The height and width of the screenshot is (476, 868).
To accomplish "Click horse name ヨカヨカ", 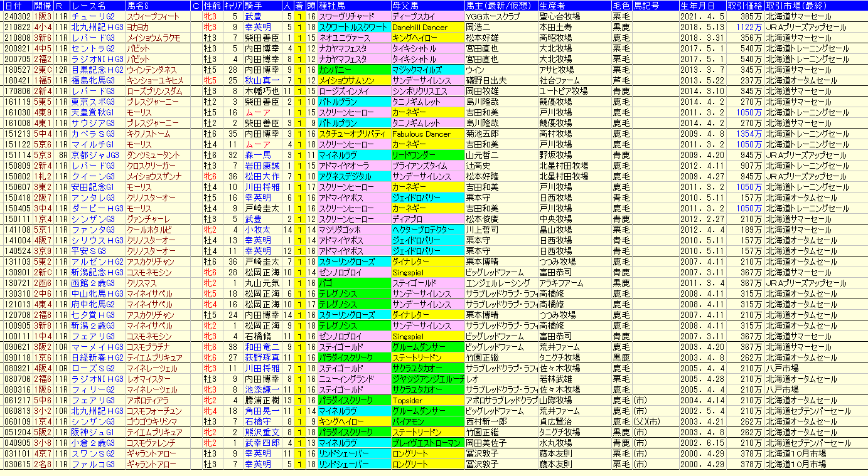I will coord(139,28).
